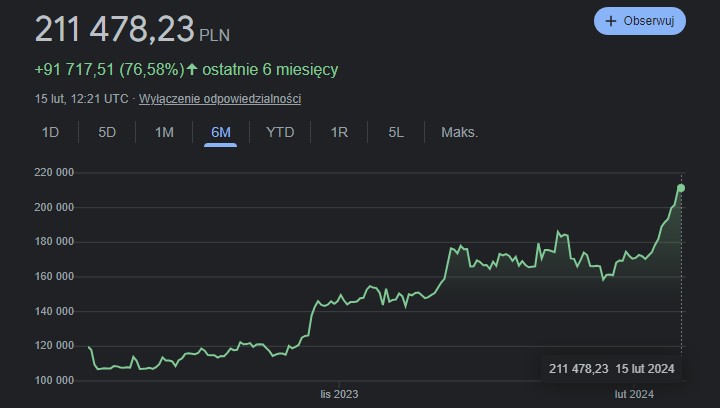Image resolution: width=720 pixels, height=408 pixels.
Task: Select the active 6M tab
Action: pyautogui.click(x=221, y=132)
